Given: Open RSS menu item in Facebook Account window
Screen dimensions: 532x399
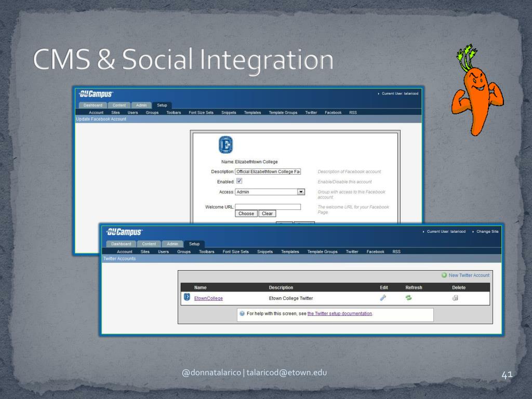Looking at the screenshot, I should click(x=353, y=113).
